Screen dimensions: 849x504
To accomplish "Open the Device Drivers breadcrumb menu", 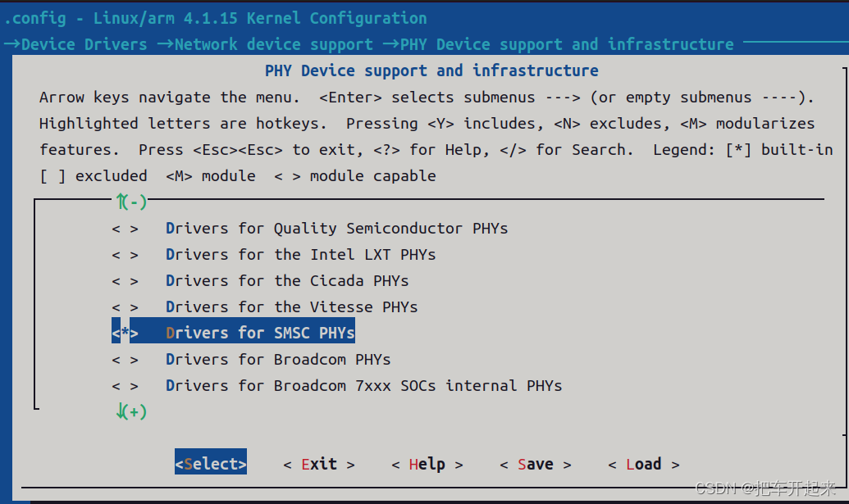I will [x=79, y=44].
